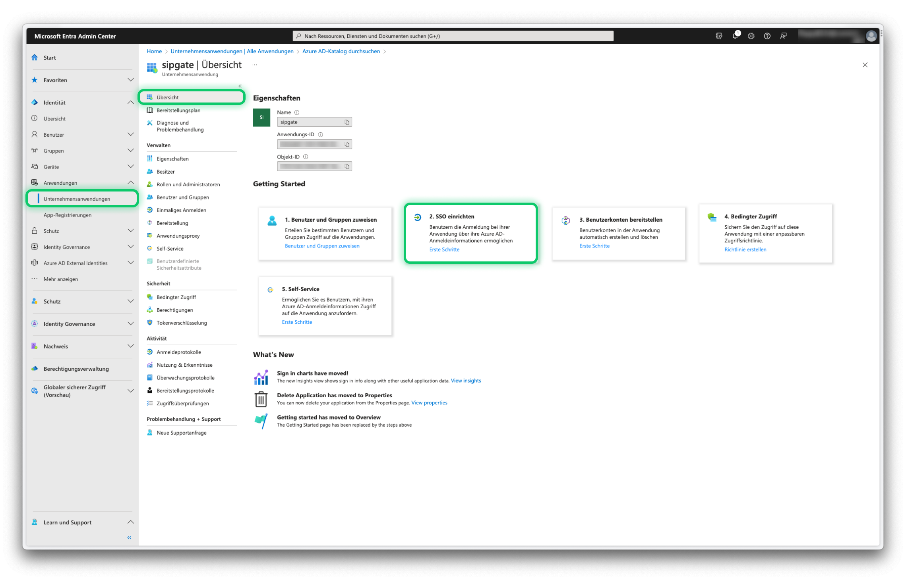Click the resource search field

453,36
